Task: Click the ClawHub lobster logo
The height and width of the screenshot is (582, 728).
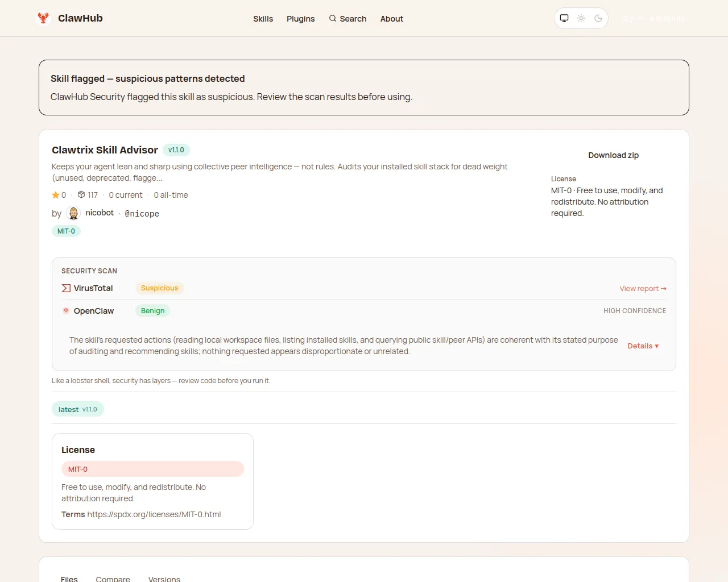Action: 44,18
